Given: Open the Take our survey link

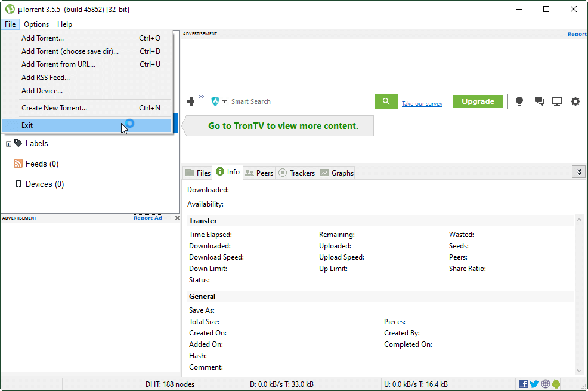Looking at the screenshot, I should point(422,103).
